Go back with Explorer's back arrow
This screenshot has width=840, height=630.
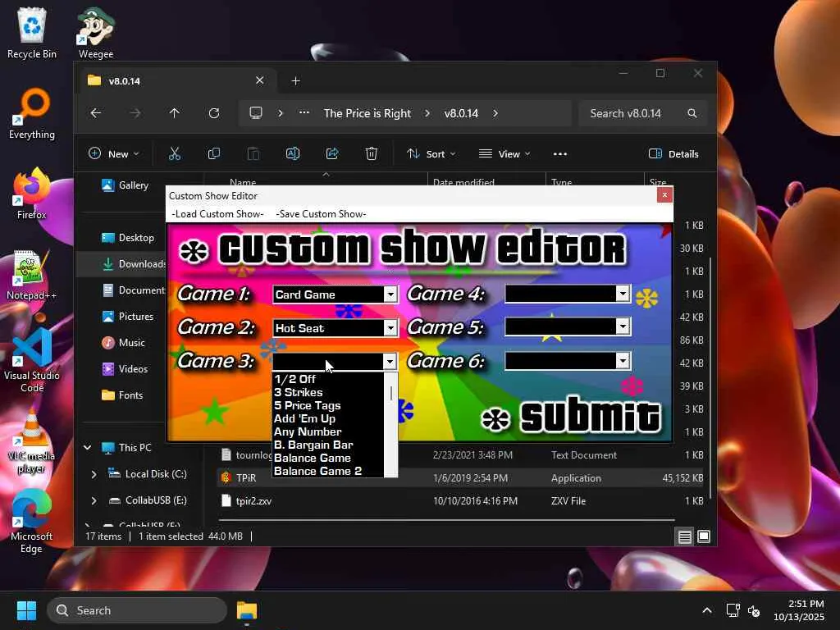(96, 113)
